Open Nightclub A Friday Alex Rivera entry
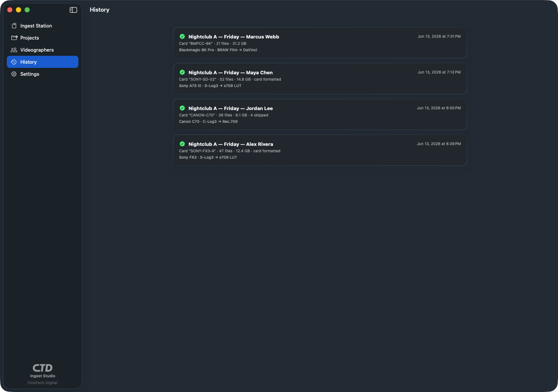This screenshot has height=392, width=558. pos(320,150)
